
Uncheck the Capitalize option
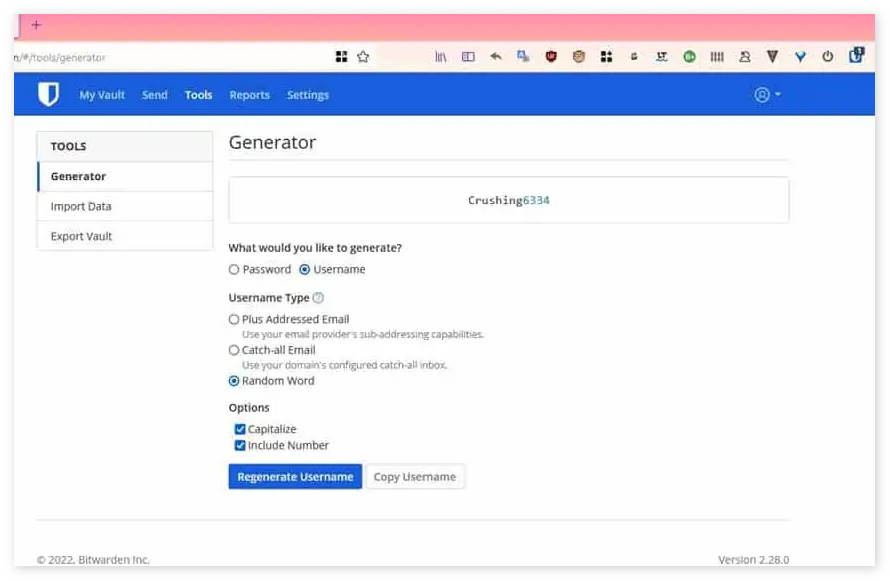[x=240, y=430]
